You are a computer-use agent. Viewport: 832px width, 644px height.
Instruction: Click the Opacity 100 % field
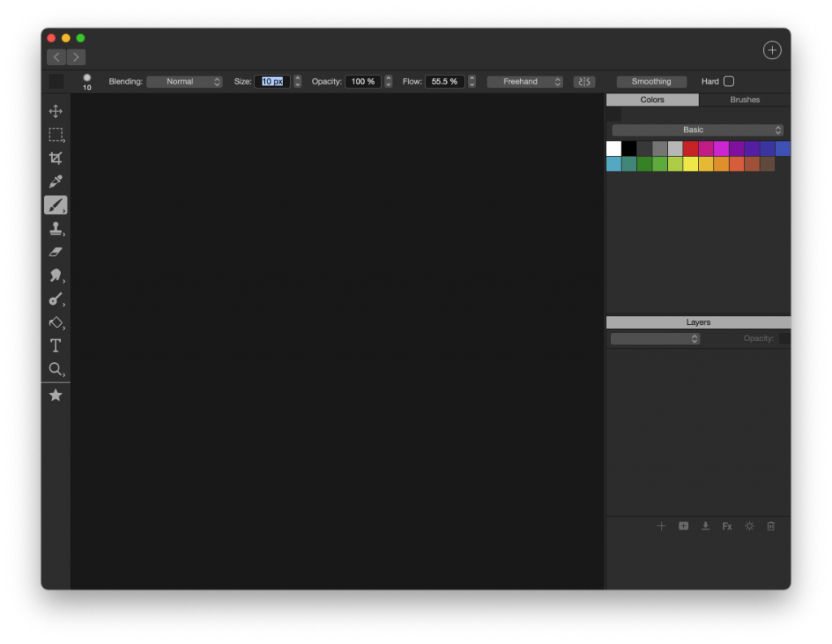[363, 81]
